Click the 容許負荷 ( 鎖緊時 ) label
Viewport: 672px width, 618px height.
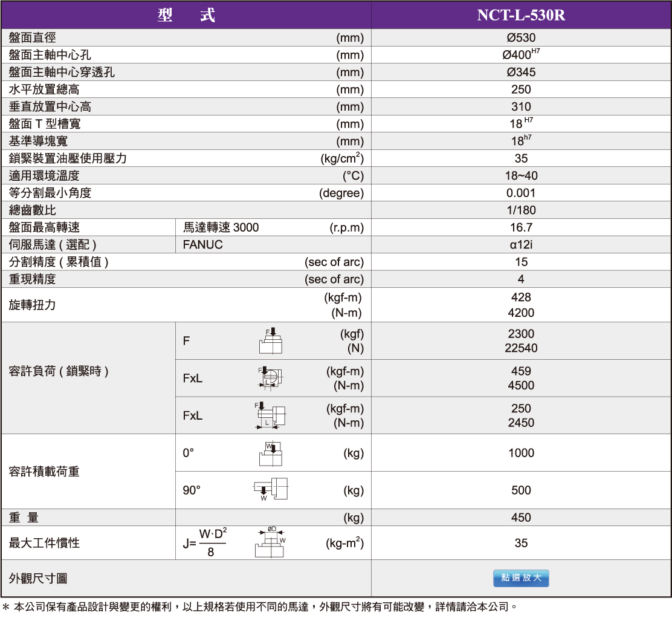tap(59, 371)
